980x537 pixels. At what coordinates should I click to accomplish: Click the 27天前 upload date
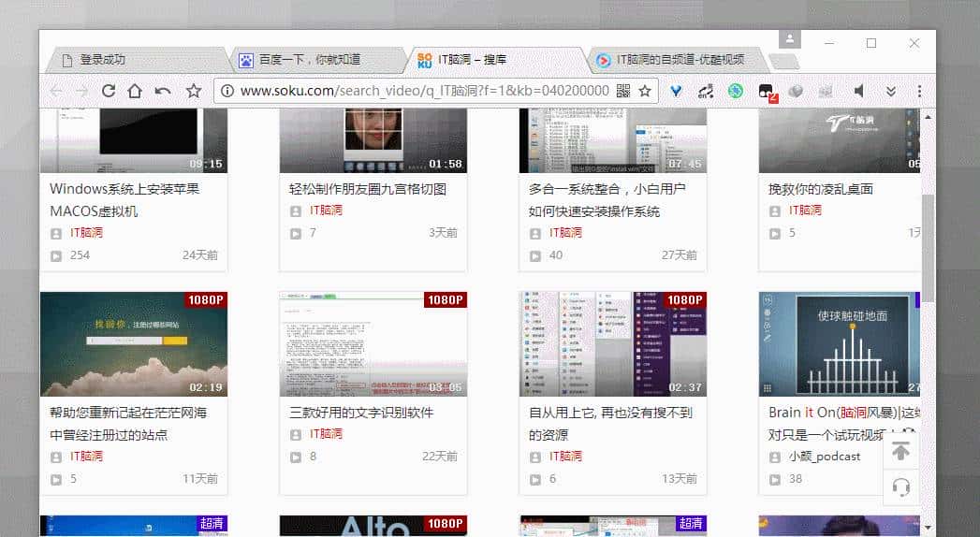(680, 255)
